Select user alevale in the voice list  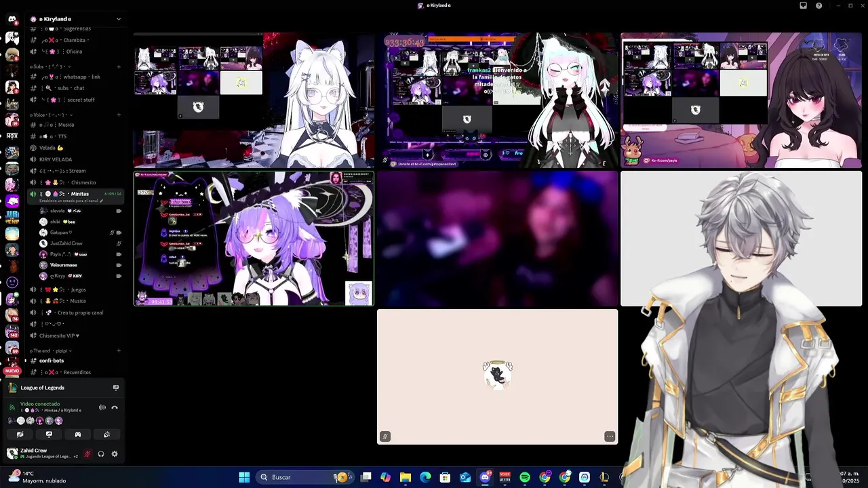click(x=80, y=211)
